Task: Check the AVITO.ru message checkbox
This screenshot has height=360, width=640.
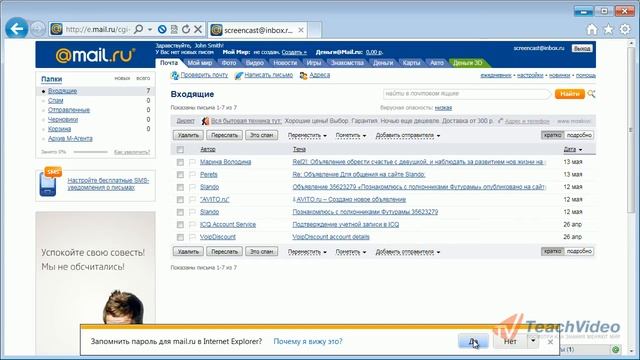Action: point(180,200)
